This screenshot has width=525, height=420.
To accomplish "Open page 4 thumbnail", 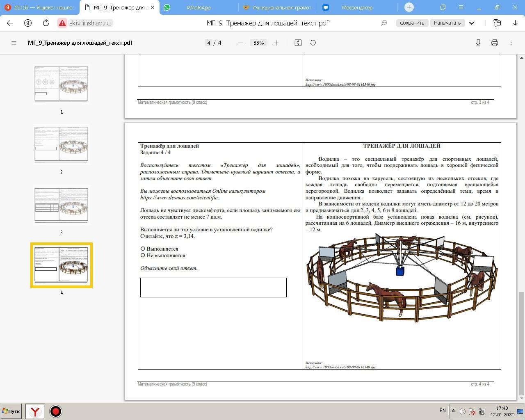I will (62, 265).
